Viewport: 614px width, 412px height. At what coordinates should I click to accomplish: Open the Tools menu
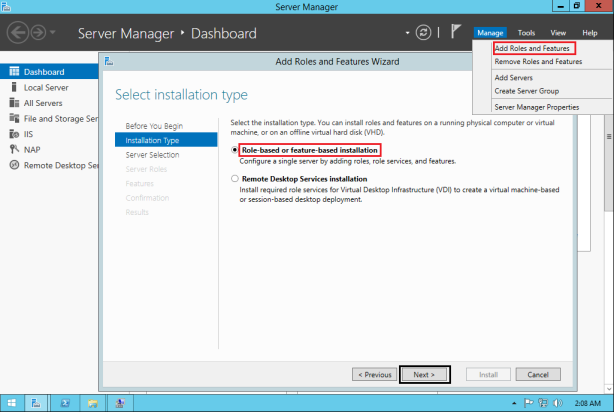(x=526, y=33)
